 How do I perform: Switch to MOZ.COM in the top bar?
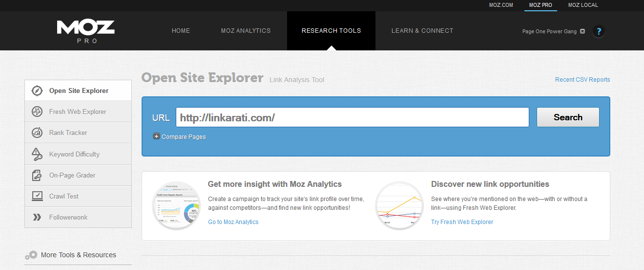501,5
